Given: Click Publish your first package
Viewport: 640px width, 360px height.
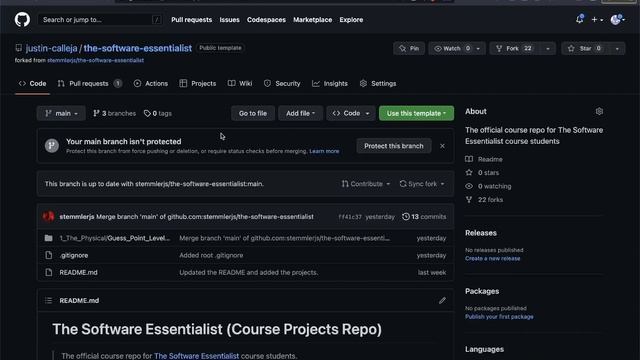Looking at the screenshot, I should click(499, 316).
